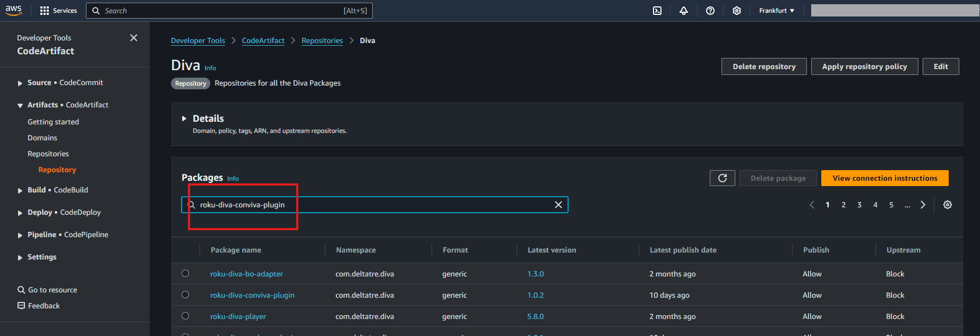Collapse the Artifacts CodeArtifact section
This screenshot has width=980, height=336.
[x=20, y=105]
